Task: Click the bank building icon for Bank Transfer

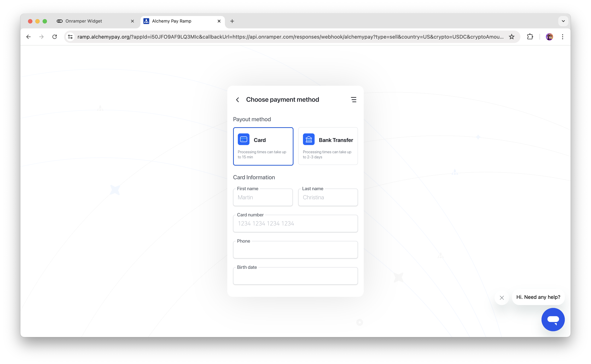Action: [309, 139]
